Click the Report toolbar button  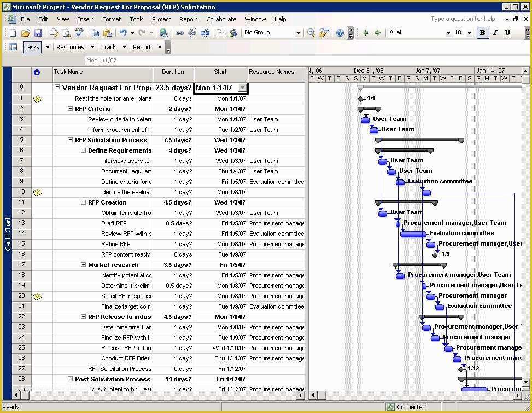143,47
